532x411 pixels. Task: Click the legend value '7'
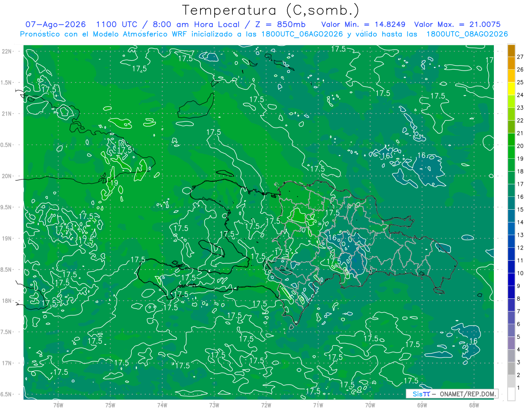[519, 312]
